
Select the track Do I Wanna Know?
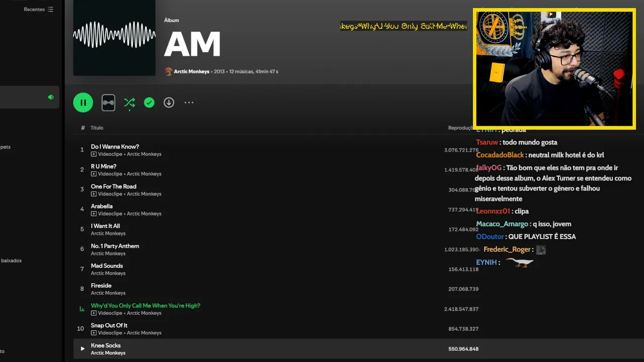tap(115, 147)
